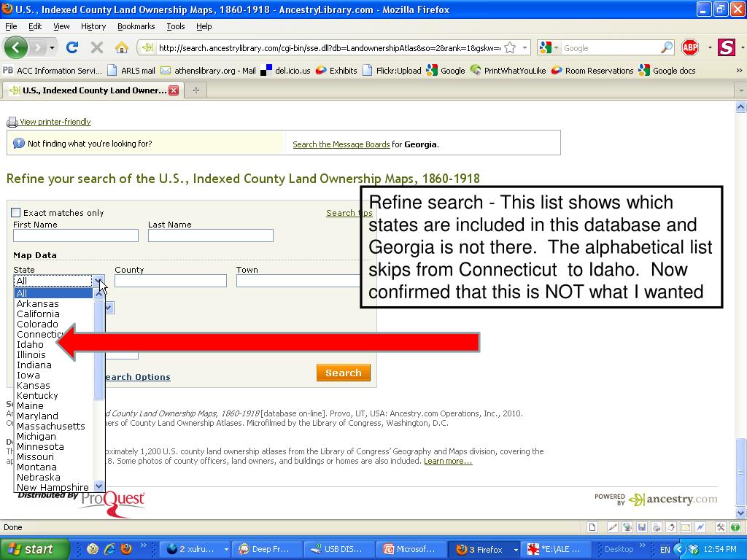Click the globe status bar icon
The width and height of the screenshot is (747, 560).
(627, 527)
